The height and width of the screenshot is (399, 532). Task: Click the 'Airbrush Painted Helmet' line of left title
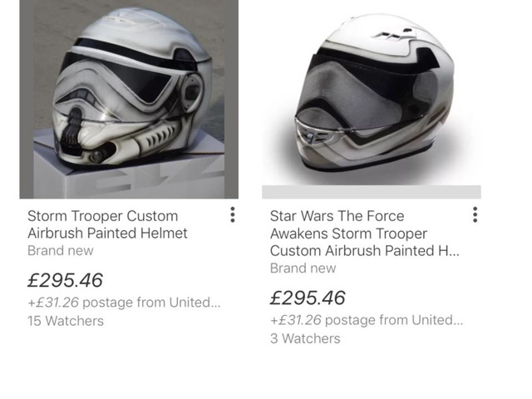coord(107,234)
